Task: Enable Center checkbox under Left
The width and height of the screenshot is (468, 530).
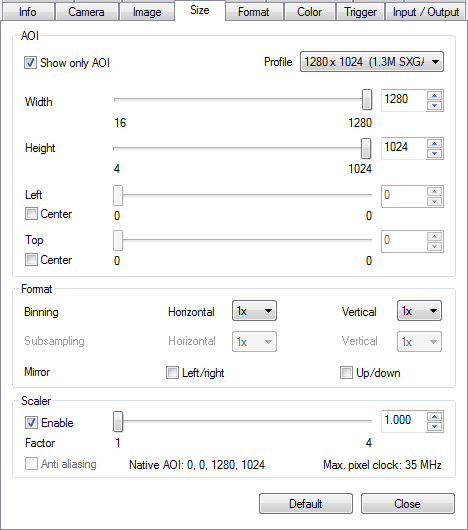Action: coord(31,214)
